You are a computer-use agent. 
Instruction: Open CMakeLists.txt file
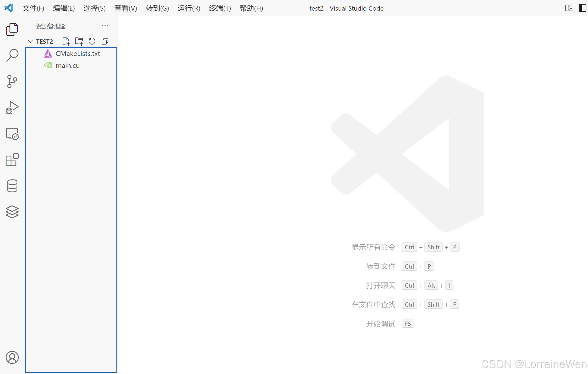coord(78,54)
